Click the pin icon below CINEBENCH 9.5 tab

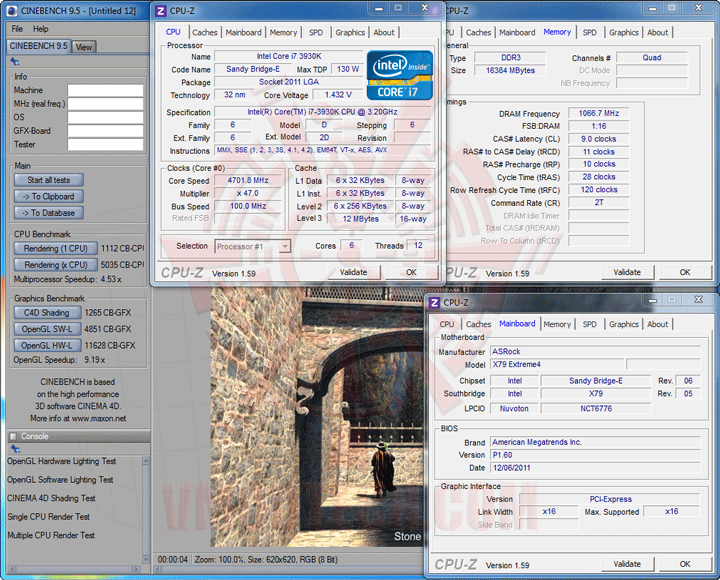click(x=15, y=61)
